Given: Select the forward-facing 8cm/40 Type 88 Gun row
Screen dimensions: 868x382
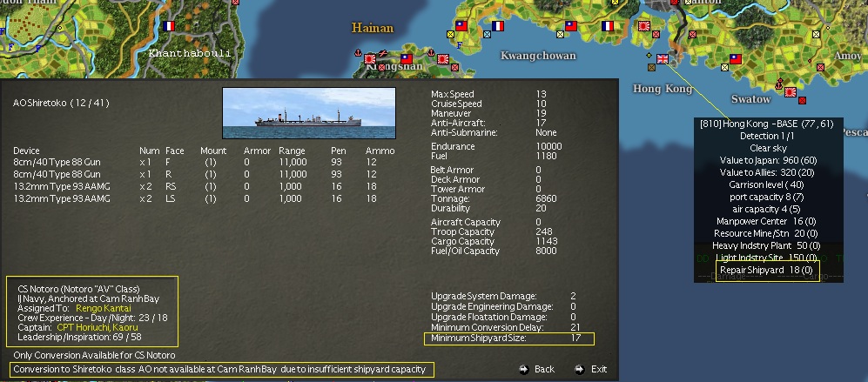Looking at the screenshot, I should click(x=204, y=162).
